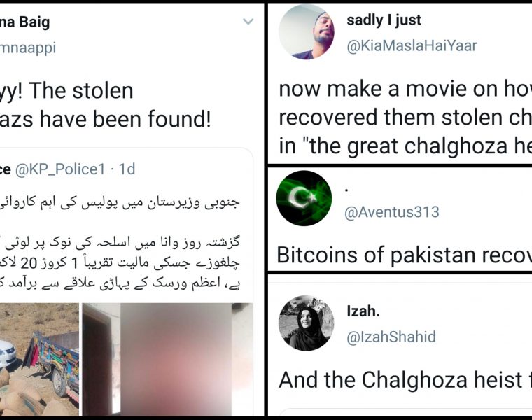
Task: Open the @IzahShahid profile handle
Action: click(x=391, y=337)
